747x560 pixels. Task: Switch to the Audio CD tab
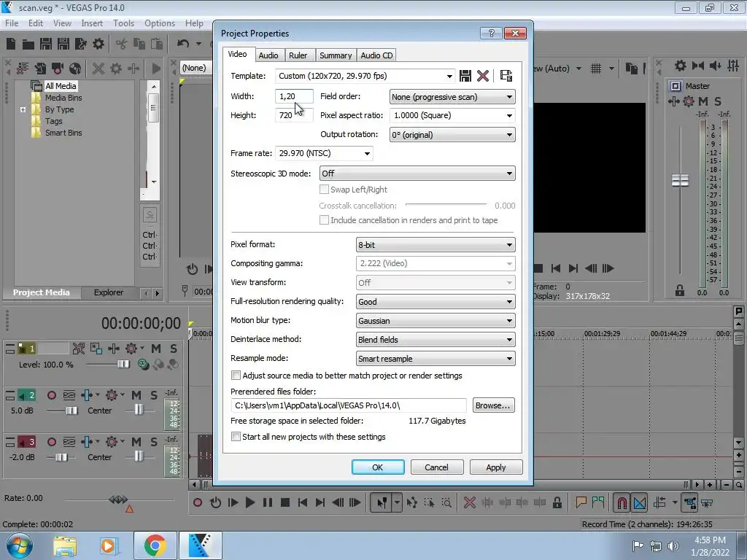pyautogui.click(x=376, y=55)
